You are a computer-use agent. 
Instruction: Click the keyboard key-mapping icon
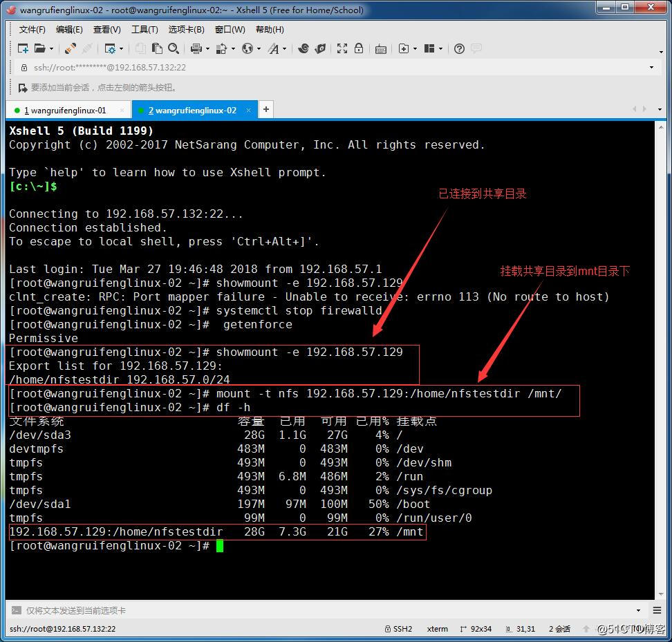(380, 49)
